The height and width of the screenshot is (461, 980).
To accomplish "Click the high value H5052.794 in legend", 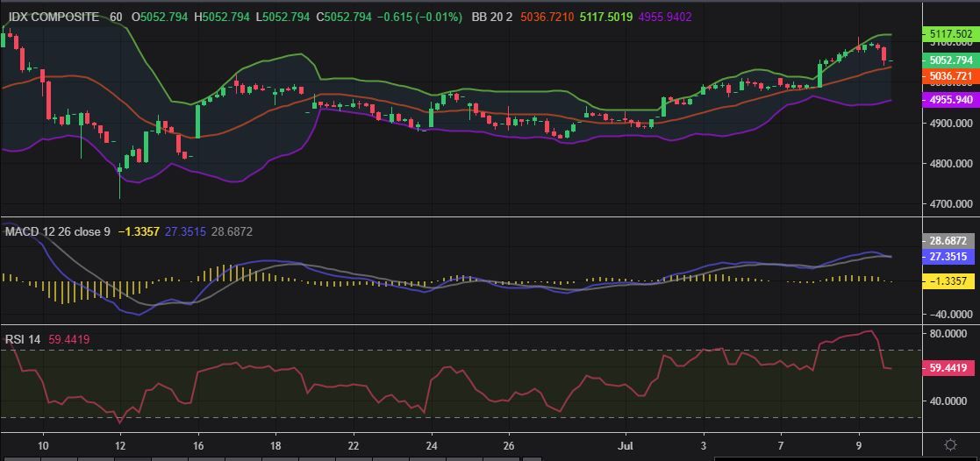I will pos(220,18).
